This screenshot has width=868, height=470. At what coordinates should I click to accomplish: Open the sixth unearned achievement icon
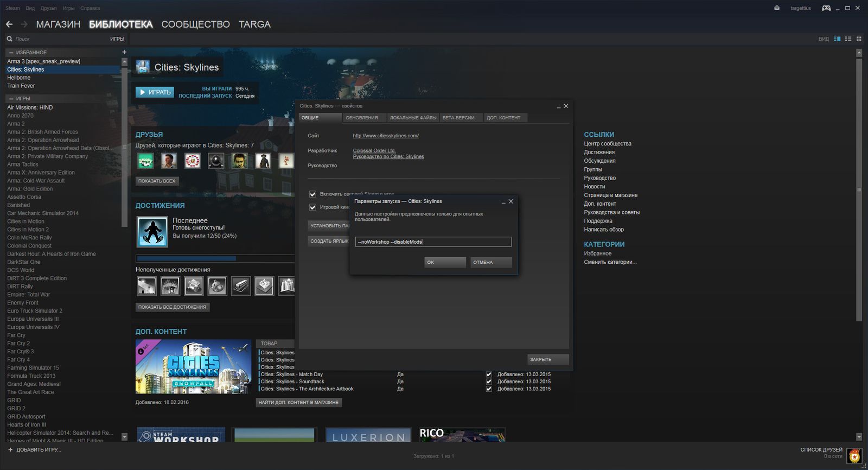264,286
